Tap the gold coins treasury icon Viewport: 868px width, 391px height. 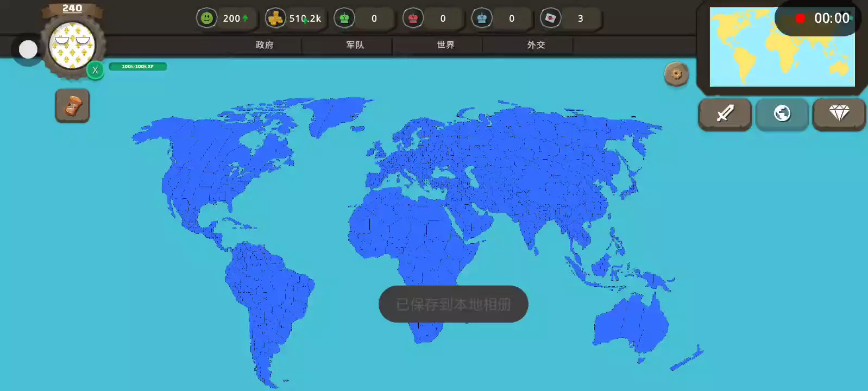(x=275, y=18)
